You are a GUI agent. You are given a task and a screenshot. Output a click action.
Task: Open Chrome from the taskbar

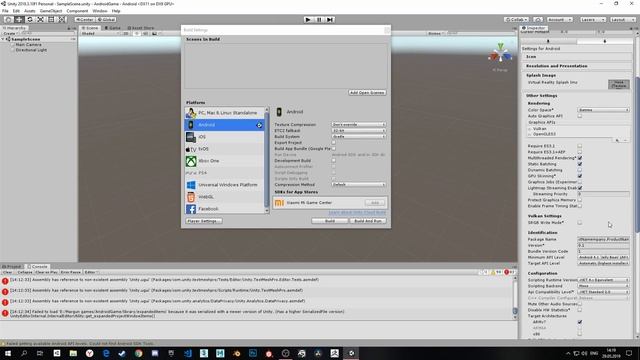tap(138, 353)
